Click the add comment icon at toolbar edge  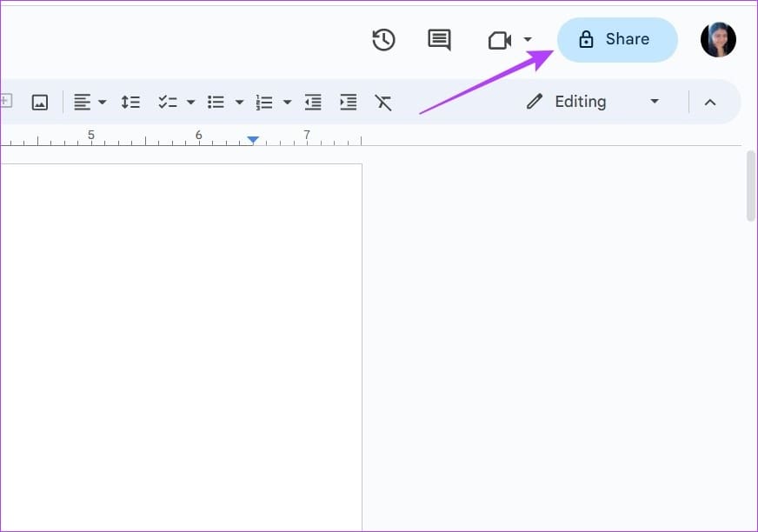(x=6, y=101)
